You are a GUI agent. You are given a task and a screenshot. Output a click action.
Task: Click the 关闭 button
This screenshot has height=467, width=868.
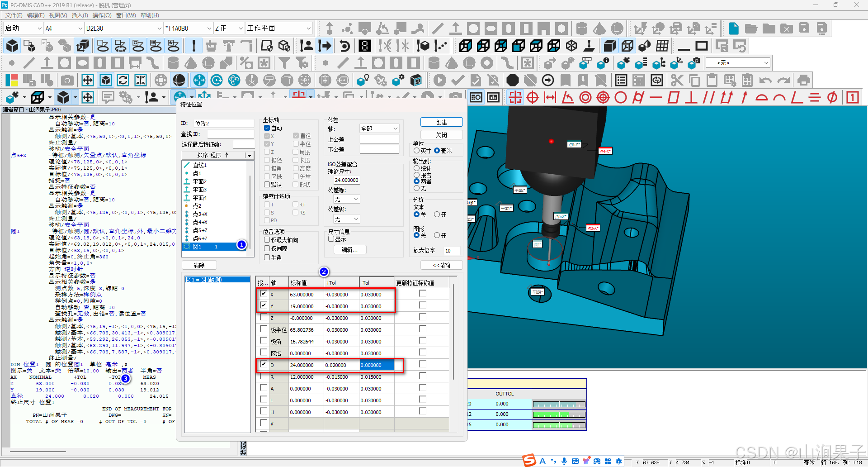click(441, 135)
